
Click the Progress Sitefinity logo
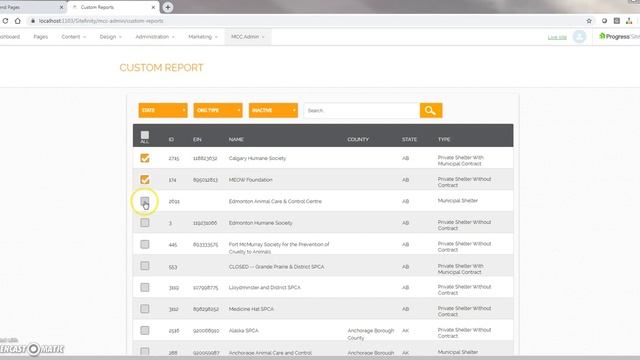(x=619, y=37)
